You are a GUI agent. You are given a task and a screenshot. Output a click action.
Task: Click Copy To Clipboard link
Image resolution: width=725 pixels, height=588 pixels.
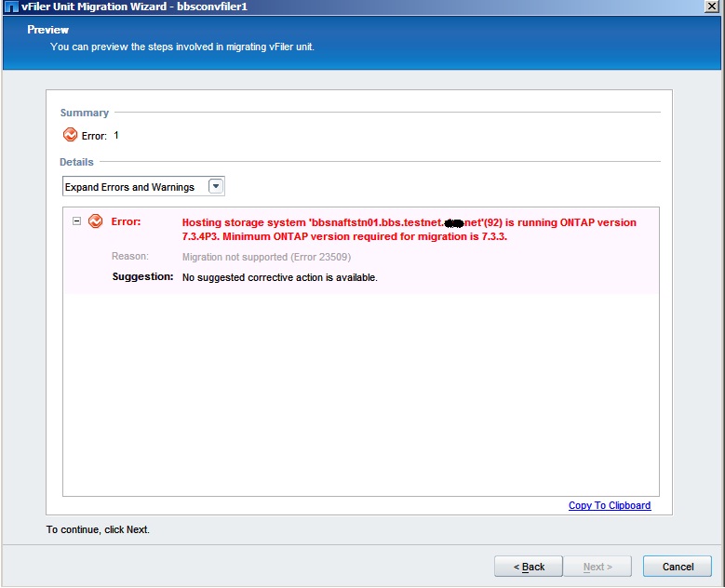point(610,505)
